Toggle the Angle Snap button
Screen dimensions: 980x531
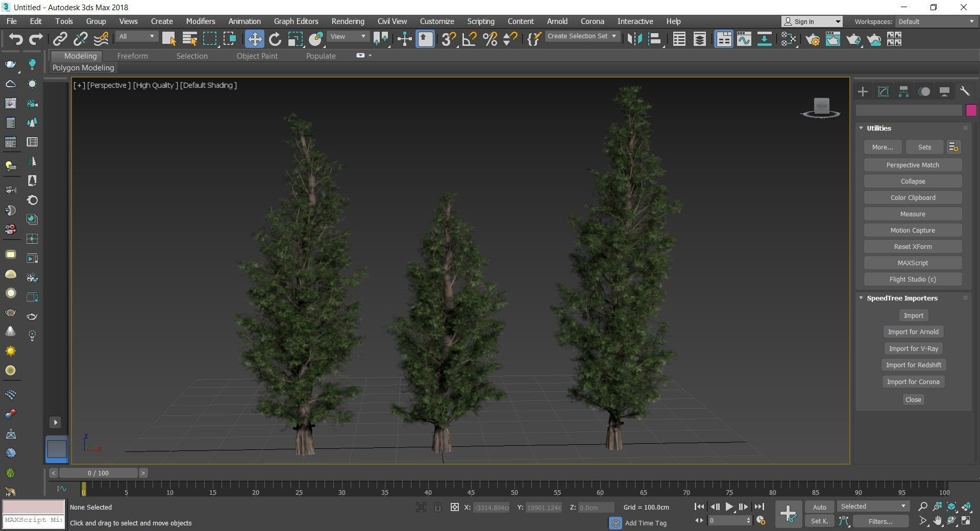tap(469, 39)
